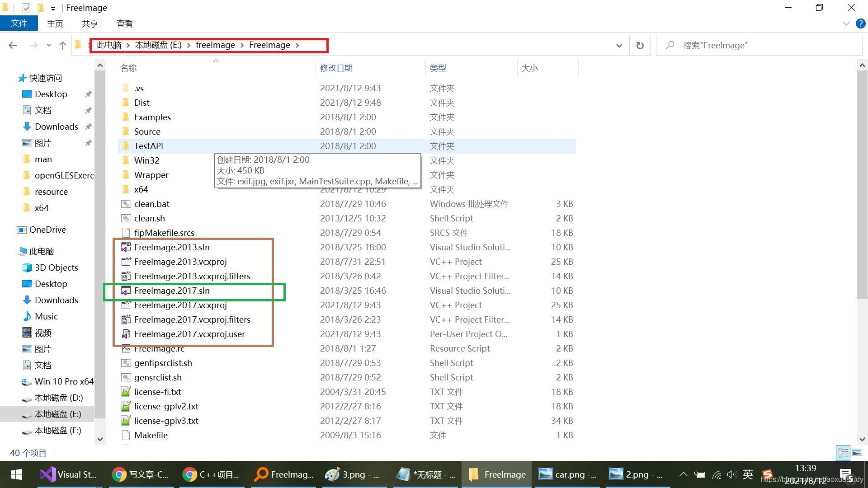Click 本地磁盘 (E:) in the address path
868x488 pixels.
(x=158, y=45)
